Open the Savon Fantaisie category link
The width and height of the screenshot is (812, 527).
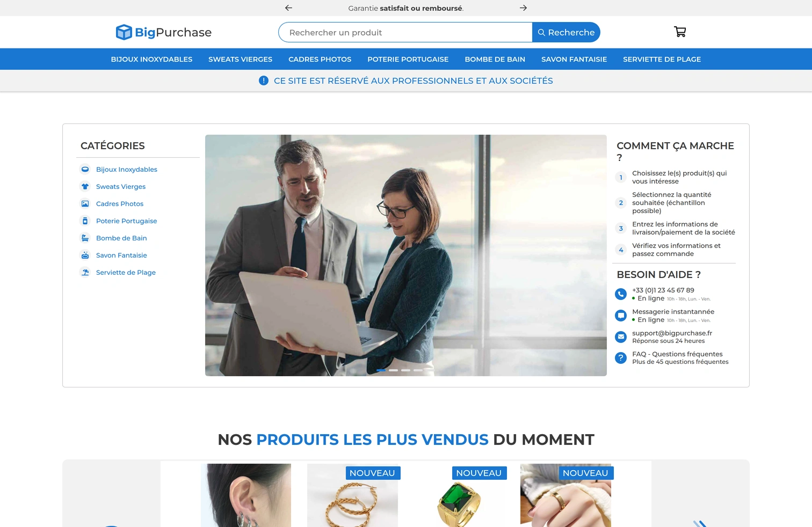[x=121, y=255]
